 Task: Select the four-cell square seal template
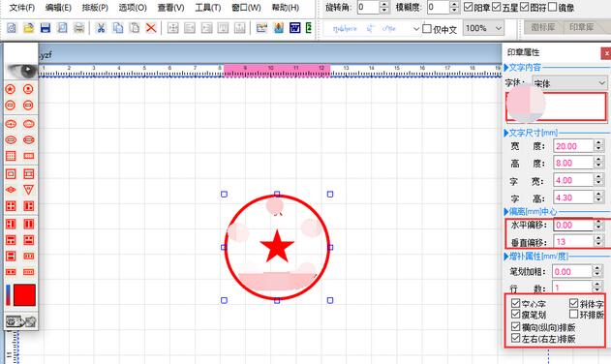coord(11,206)
